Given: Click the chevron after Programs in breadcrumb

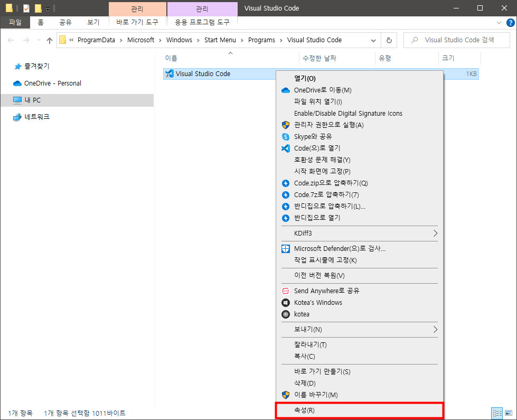Looking at the screenshot, I should (x=281, y=40).
